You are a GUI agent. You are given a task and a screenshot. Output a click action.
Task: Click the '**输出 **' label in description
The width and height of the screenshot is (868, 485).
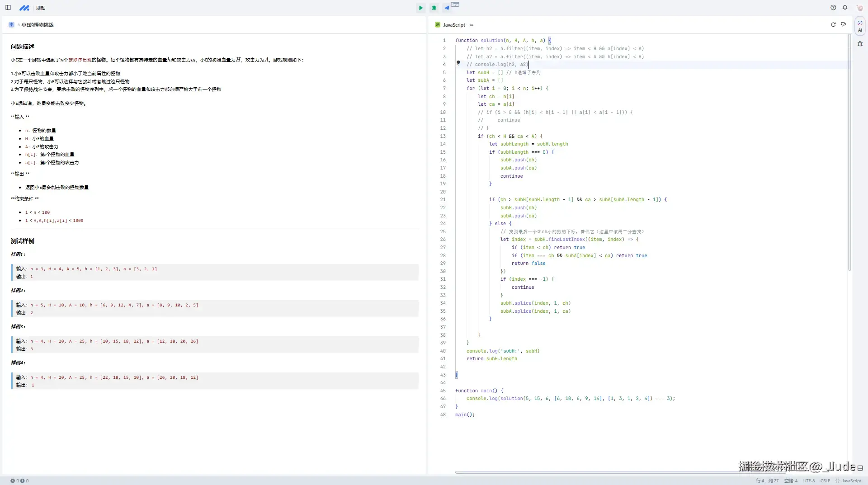[20, 174]
